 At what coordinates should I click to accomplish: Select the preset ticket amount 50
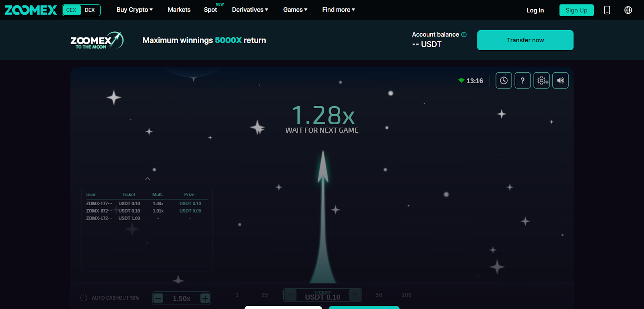click(x=379, y=295)
